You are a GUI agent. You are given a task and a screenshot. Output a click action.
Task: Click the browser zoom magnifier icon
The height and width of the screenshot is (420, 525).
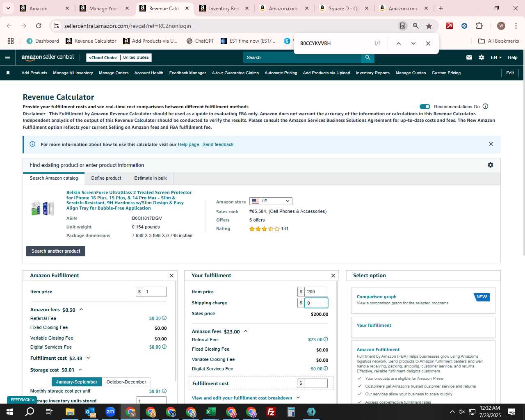416,26
